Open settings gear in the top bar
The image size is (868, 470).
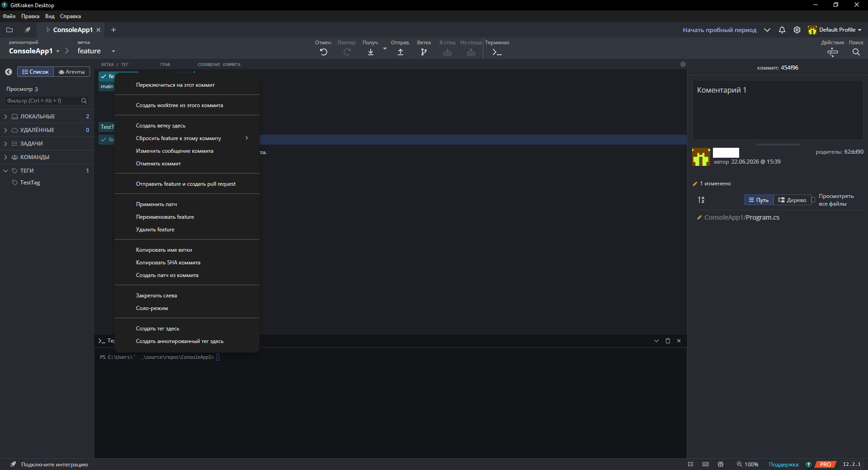[x=797, y=30]
